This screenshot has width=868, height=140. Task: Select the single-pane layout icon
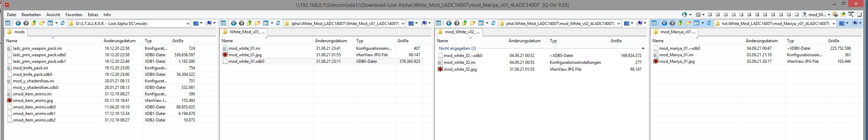[797, 14]
